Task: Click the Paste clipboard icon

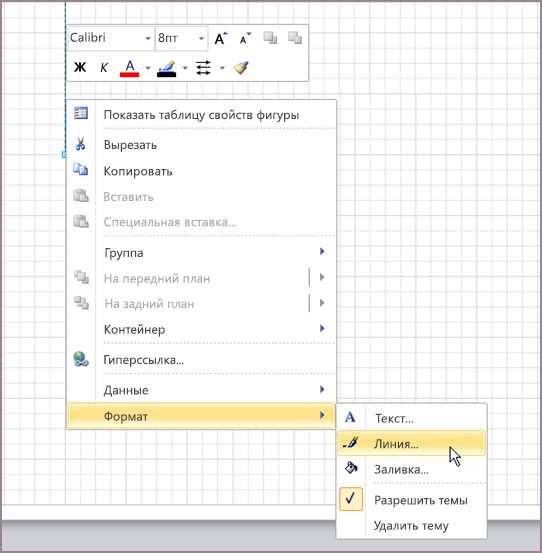Action: pyautogui.click(x=81, y=195)
